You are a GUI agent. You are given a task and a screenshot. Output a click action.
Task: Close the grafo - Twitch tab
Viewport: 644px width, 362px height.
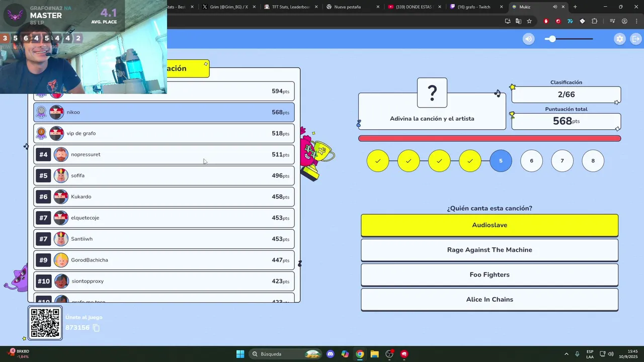[501, 7]
